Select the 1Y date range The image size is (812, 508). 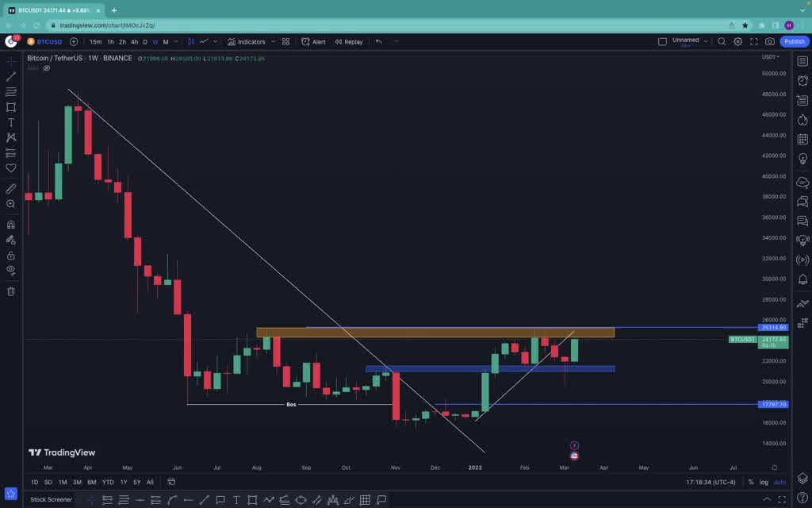point(123,482)
